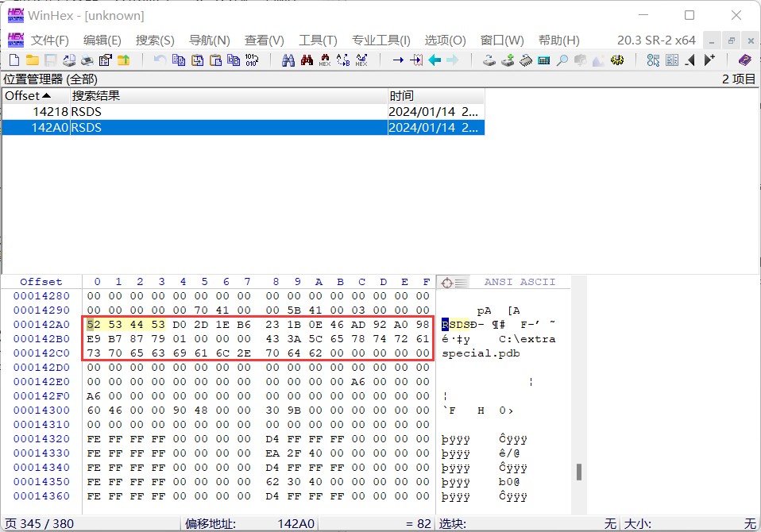Click the 选块 status bar field
Viewport: 761px width, 532px height.
[x=527, y=524]
